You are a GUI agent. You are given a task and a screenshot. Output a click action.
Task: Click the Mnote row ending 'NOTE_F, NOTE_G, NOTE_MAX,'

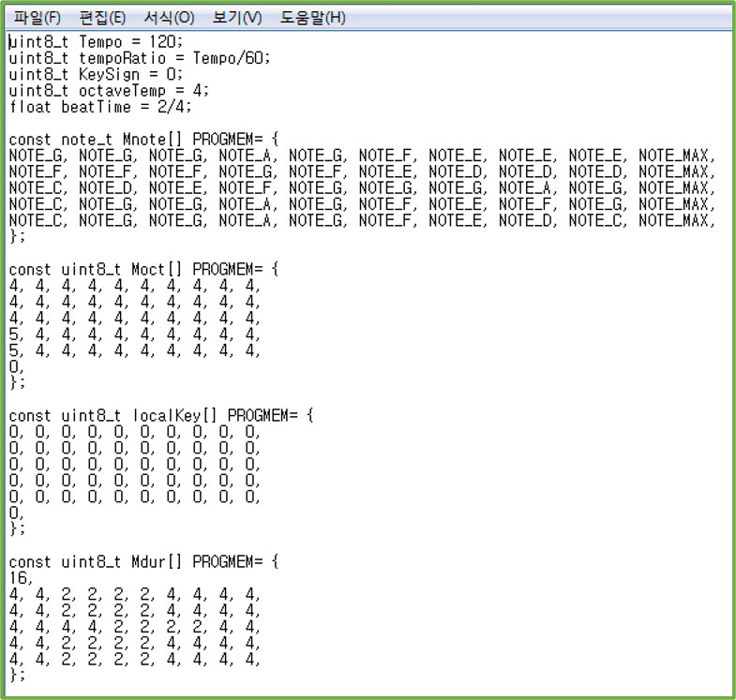[x=362, y=204]
